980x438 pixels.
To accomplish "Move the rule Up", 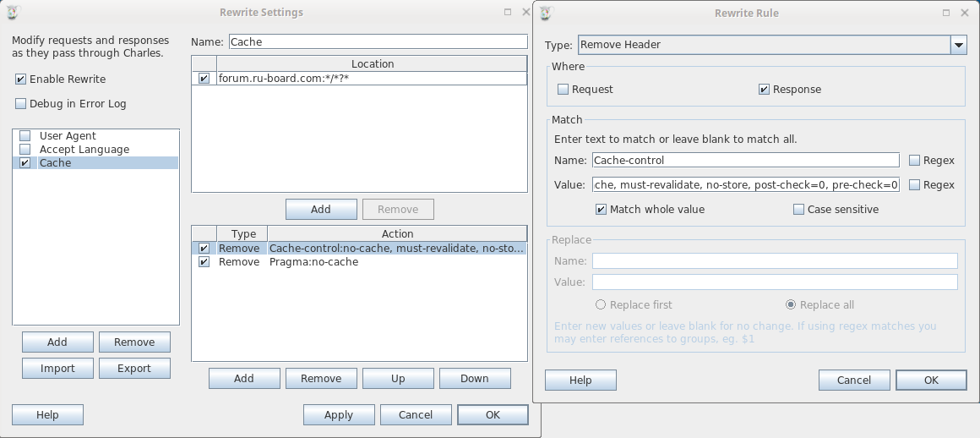I will pos(398,379).
